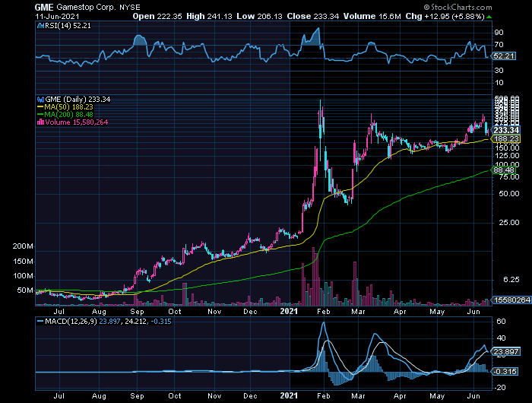
Task: Click the RSI(14) 52.21 legend label
Action: pos(68,25)
